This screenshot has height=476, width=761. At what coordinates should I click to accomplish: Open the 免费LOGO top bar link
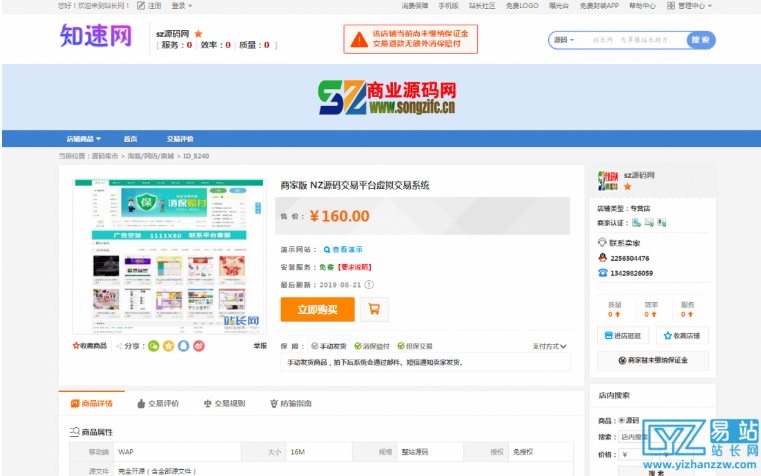tap(522, 5)
